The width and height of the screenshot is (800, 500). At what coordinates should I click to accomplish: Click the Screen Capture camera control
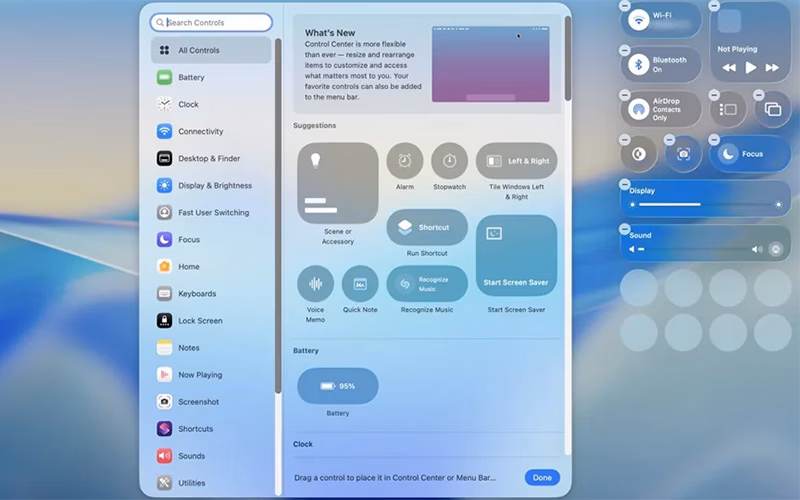point(684,154)
